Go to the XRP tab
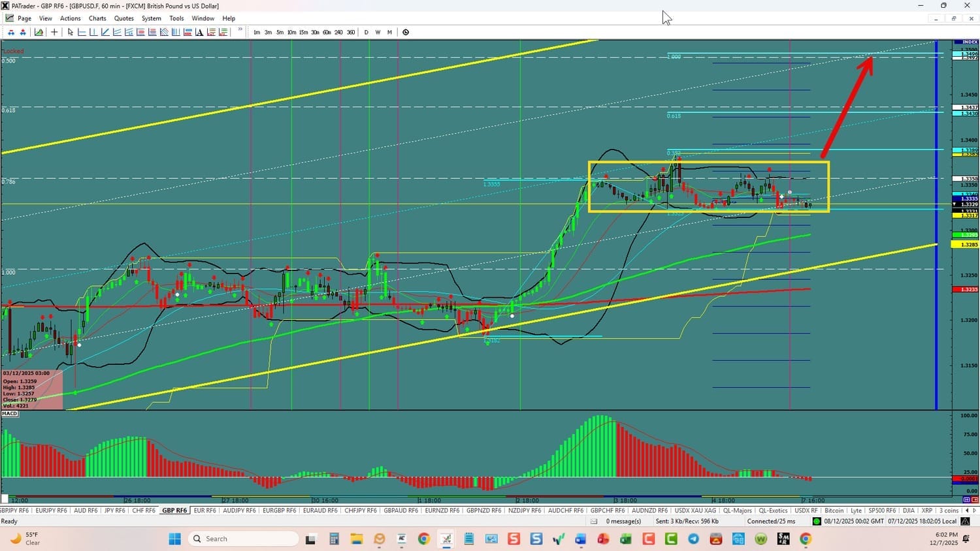Screen dimensions: 980x551 click(927, 511)
